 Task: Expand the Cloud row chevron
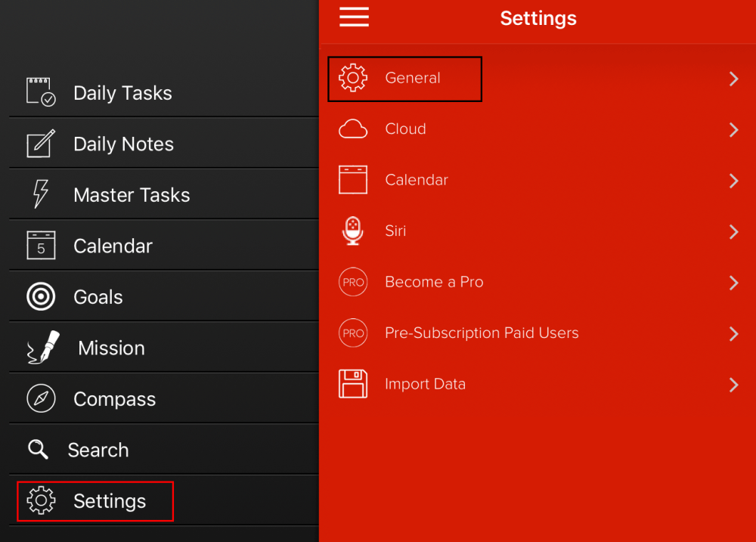tap(733, 129)
